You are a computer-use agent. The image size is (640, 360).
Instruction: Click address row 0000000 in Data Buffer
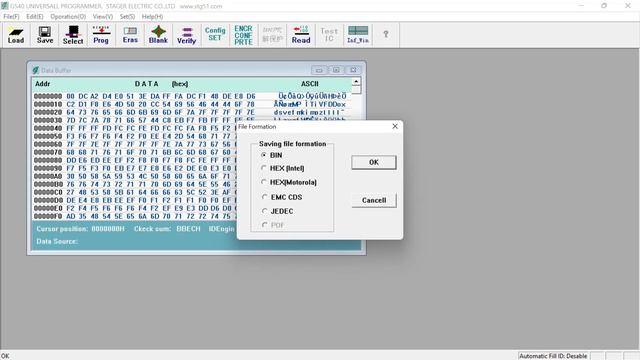(48, 96)
